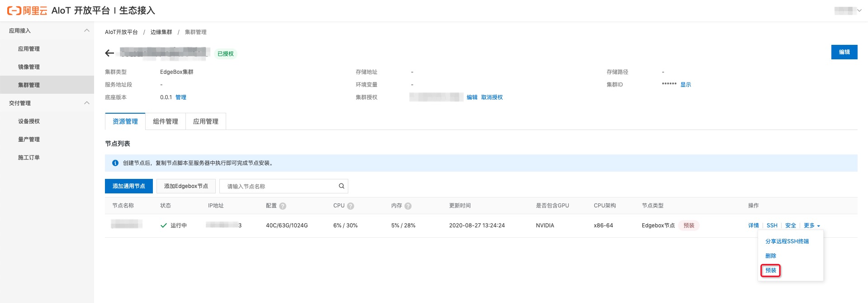Click the Alibaba Cloud logo
Viewport: 868px width, 303px height.
(x=27, y=10)
